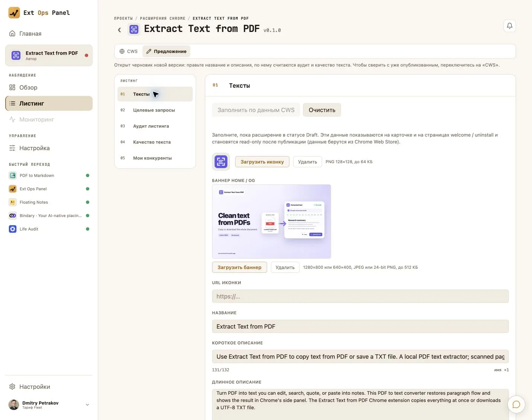Click Удалить next to the icon upload
The width and height of the screenshot is (532, 420).
(307, 162)
